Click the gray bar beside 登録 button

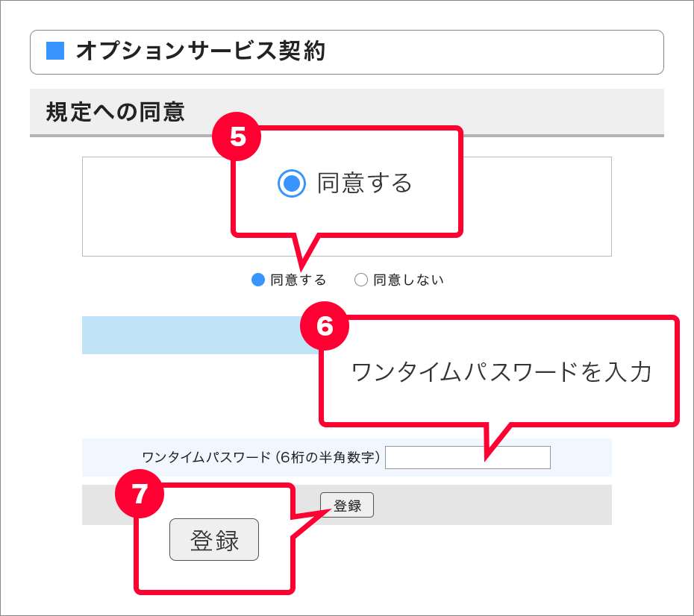click(x=493, y=505)
